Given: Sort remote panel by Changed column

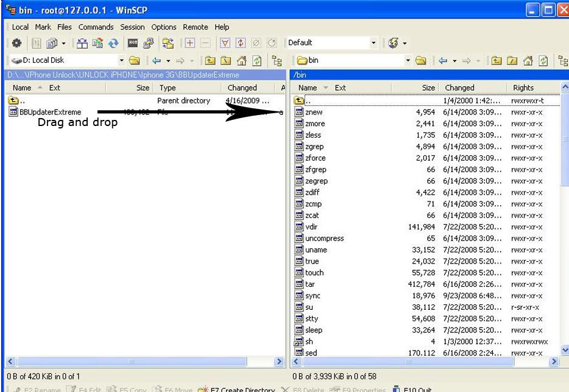Looking at the screenshot, I should tap(473, 88).
